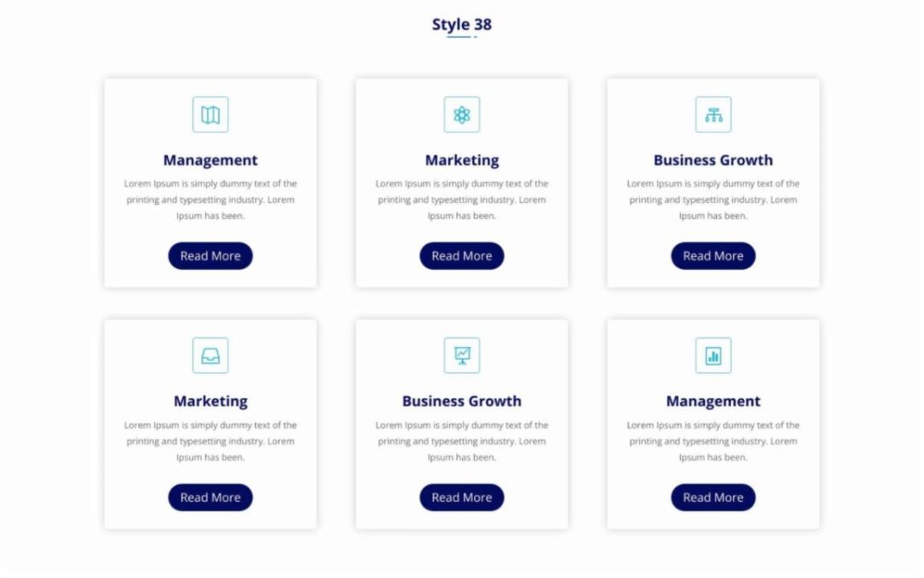This screenshot has height=578, width=924.
Task: Open Read More under bottom-row Management card
Action: (713, 498)
